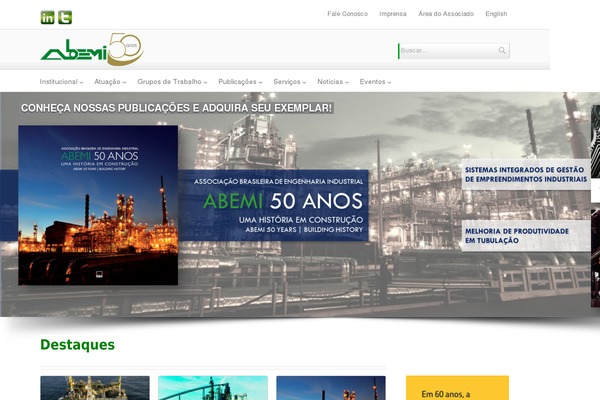Select Sistemas Integrados de Gestão slide
The image size is (600, 400).
tap(525, 174)
